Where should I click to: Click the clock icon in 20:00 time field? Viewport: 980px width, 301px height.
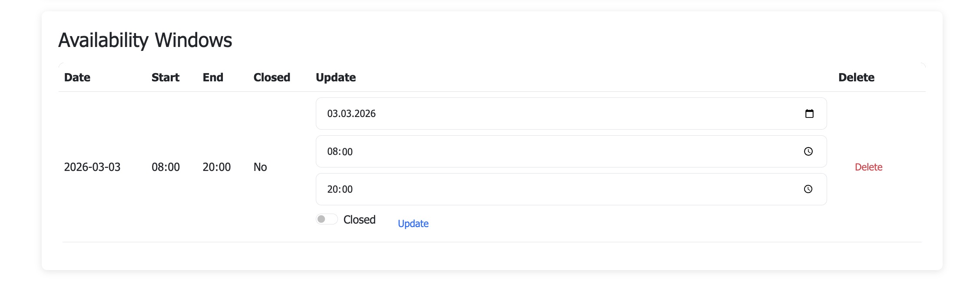pyautogui.click(x=808, y=189)
